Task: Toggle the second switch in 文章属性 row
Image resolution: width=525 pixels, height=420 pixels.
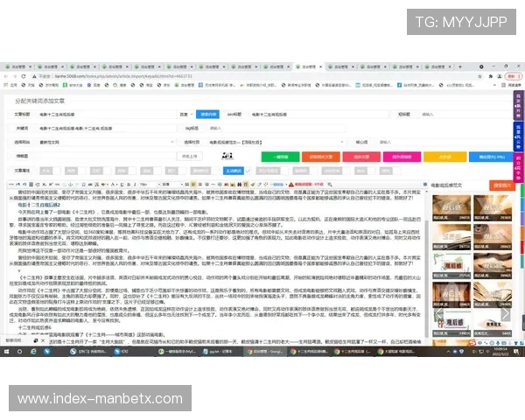Action: point(75,171)
